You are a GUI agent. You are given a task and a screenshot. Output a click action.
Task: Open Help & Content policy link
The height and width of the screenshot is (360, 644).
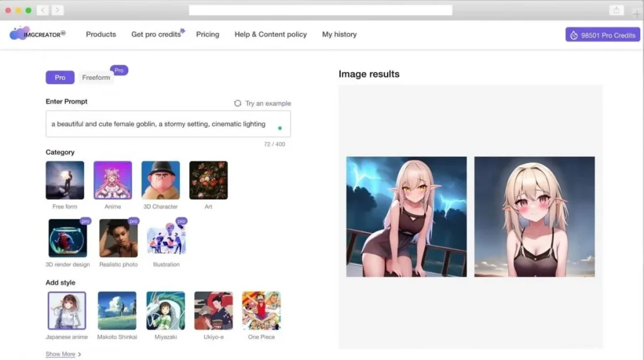(270, 35)
